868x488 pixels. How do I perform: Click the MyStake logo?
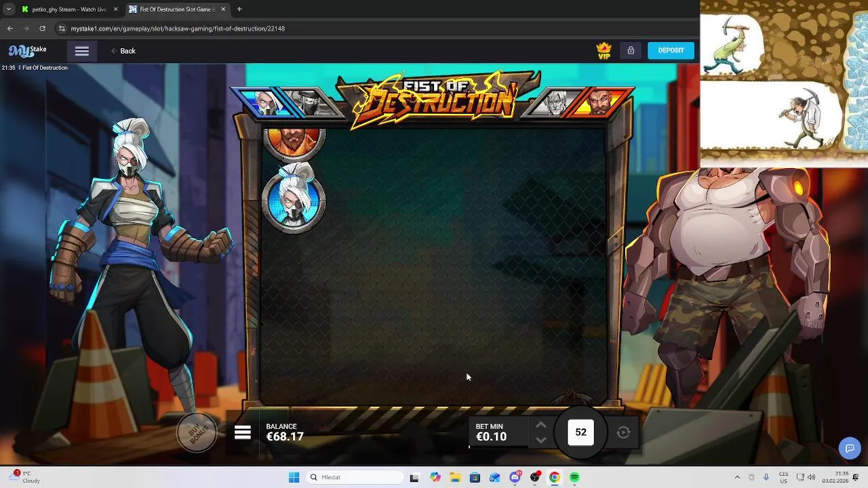point(27,51)
